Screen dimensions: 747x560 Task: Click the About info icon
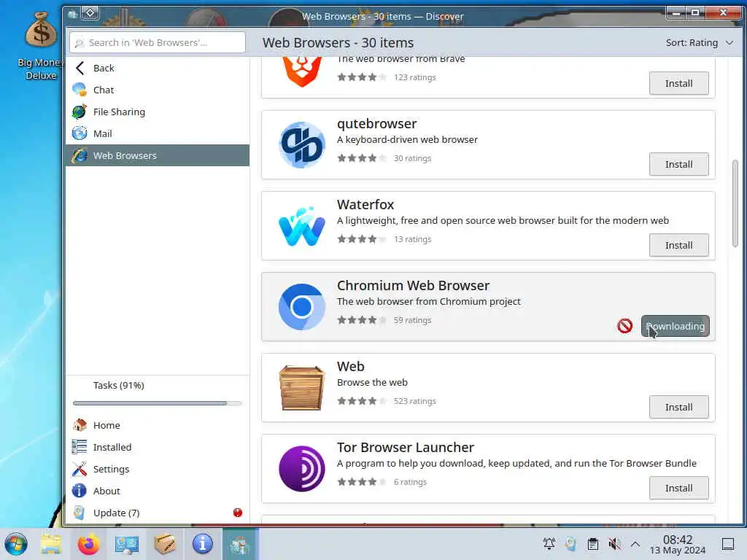click(80, 491)
